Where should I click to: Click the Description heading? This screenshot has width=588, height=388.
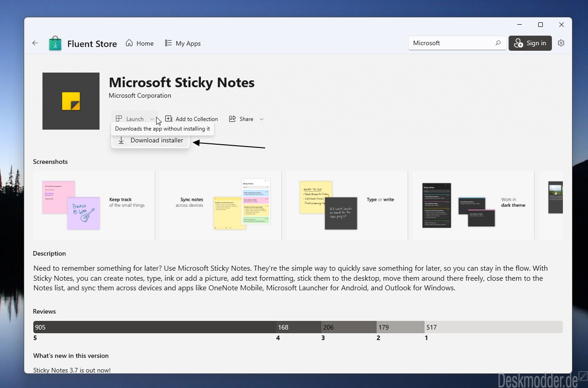(x=49, y=253)
